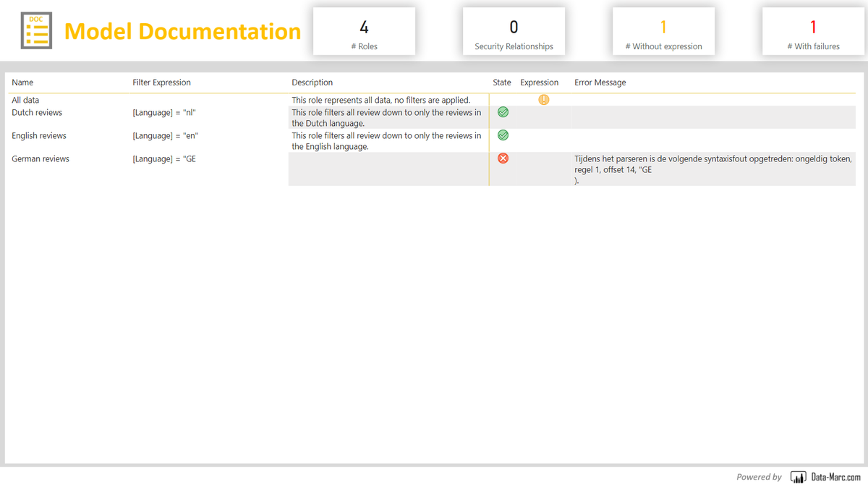Click the orange warning icon in the All data row
Viewport: 868px width, 487px height.
point(544,100)
